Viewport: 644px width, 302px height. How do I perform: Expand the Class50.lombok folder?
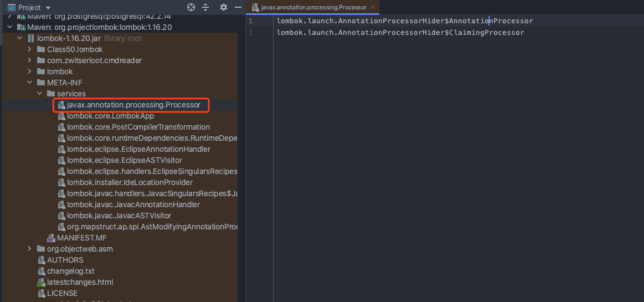[29, 50]
